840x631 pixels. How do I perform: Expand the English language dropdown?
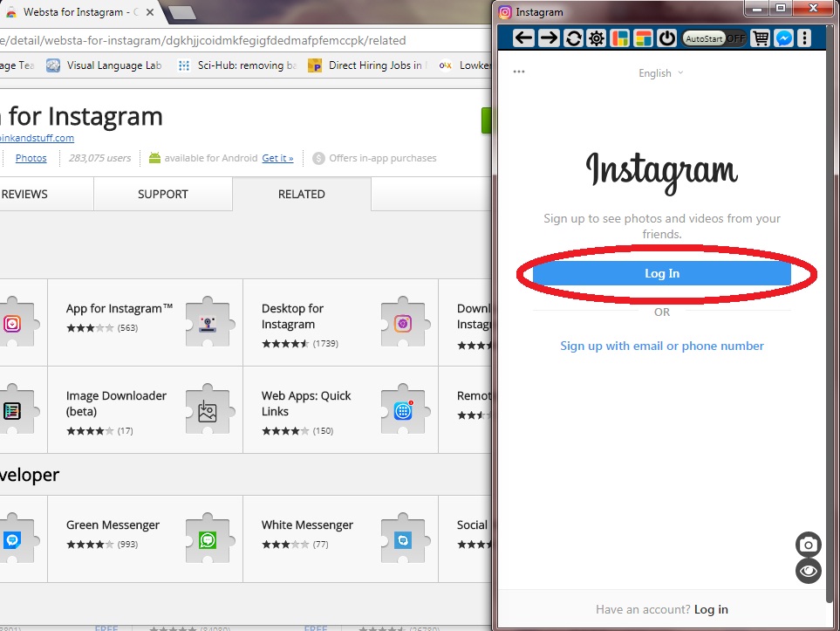point(660,73)
